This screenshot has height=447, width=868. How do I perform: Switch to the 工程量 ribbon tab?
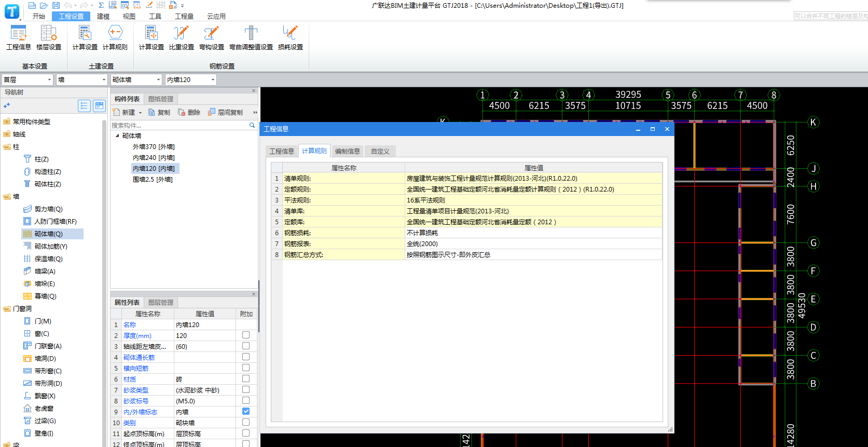pos(184,16)
